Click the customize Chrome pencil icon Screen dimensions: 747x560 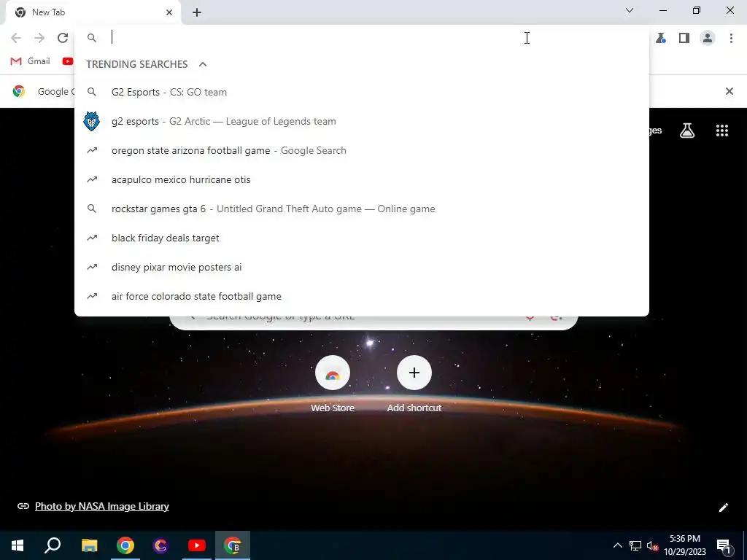pyautogui.click(x=723, y=507)
